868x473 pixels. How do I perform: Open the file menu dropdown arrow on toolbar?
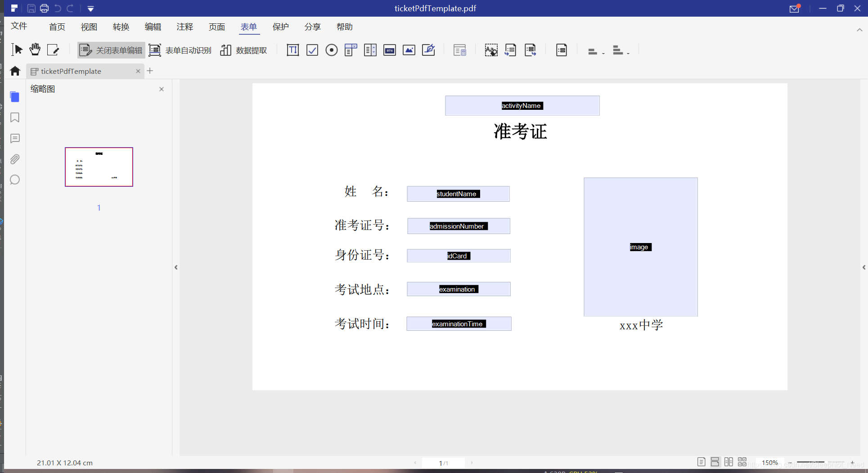pos(91,8)
